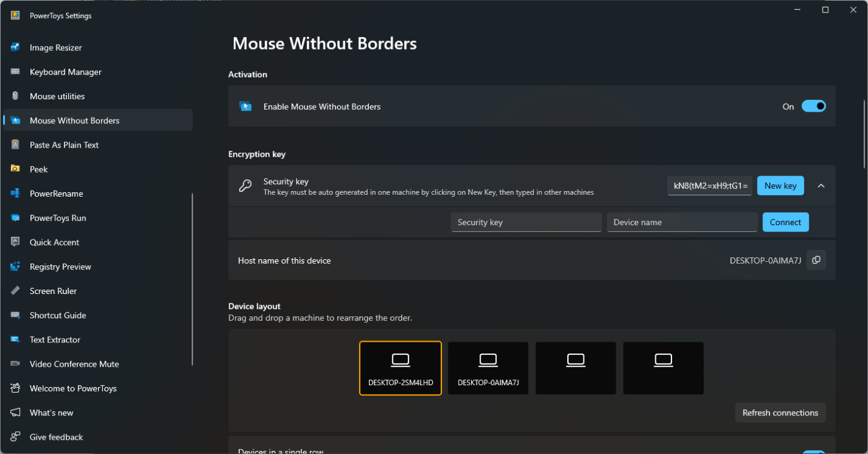Image resolution: width=868 pixels, height=454 pixels.
Task: Open Welcome to PowerToys page
Action: (x=98, y=388)
